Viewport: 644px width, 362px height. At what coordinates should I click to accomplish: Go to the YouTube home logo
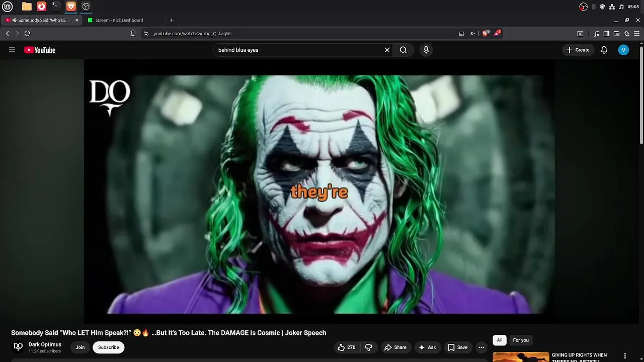click(40, 50)
